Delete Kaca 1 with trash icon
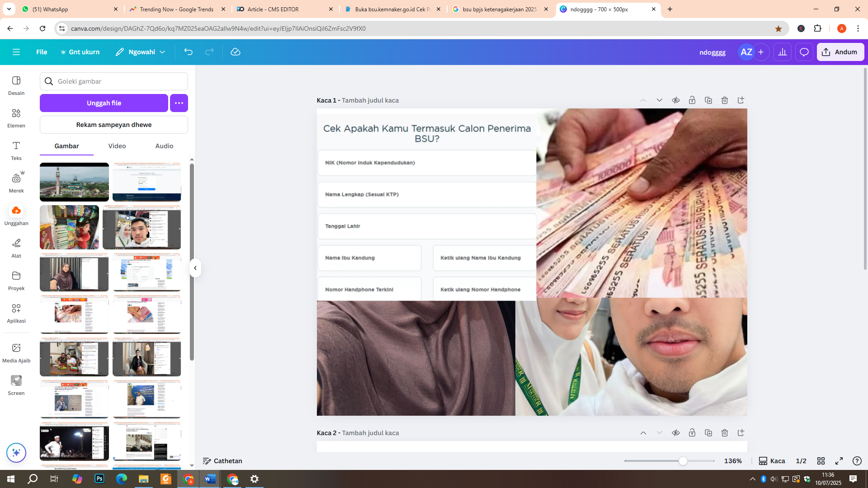Viewport: 868px width, 488px height. pyautogui.click(x=725, y=100)
